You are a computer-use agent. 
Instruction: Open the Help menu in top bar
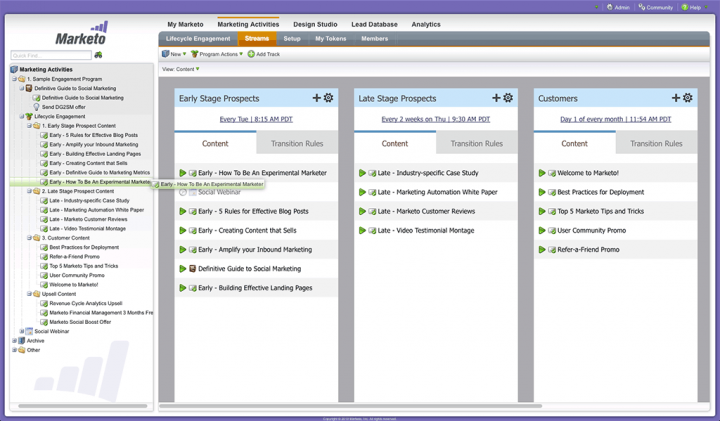(x=694, y=7)
